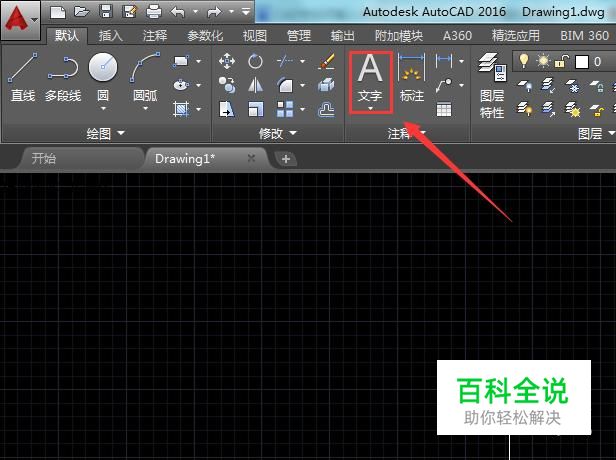The image size is (616, 460).
Task: Switch to the A360 ribbon tab
Action: (457, 36)
